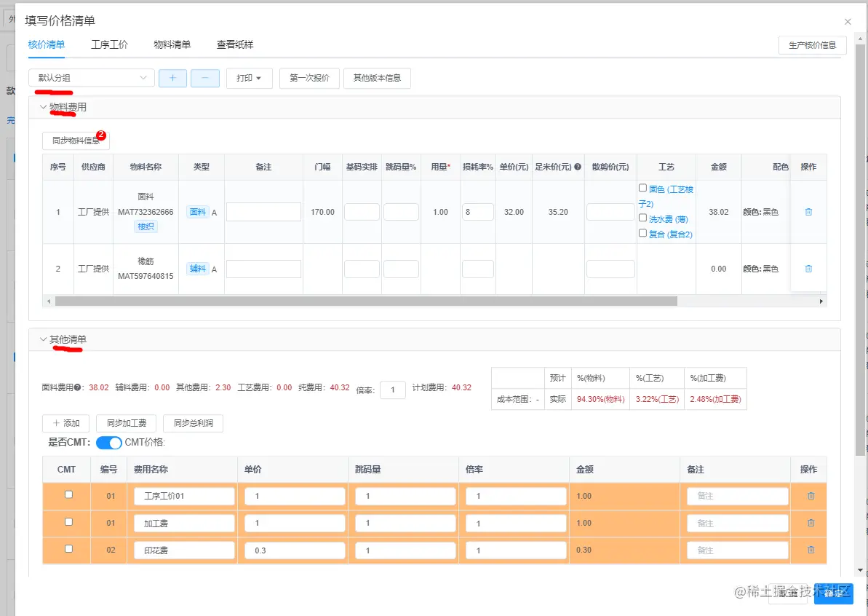Delete the 橡筋 material row via trash icon
Screen dimensions: 868x616
pyautogui.click(x=808, y=269)
